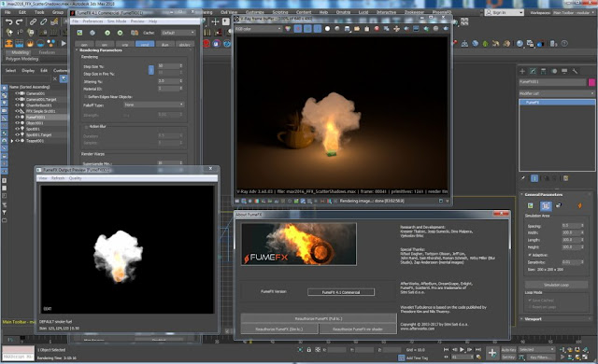
Task: Open the Hierarchy tab icon in command panel
Action: (544, 71)
